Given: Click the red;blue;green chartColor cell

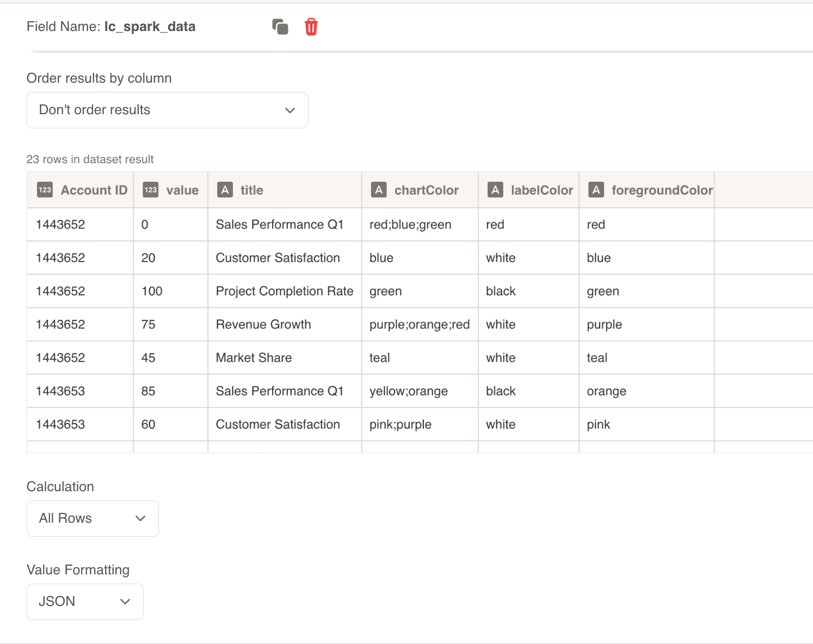Looking at the screenshot, I should pos(420,225).
